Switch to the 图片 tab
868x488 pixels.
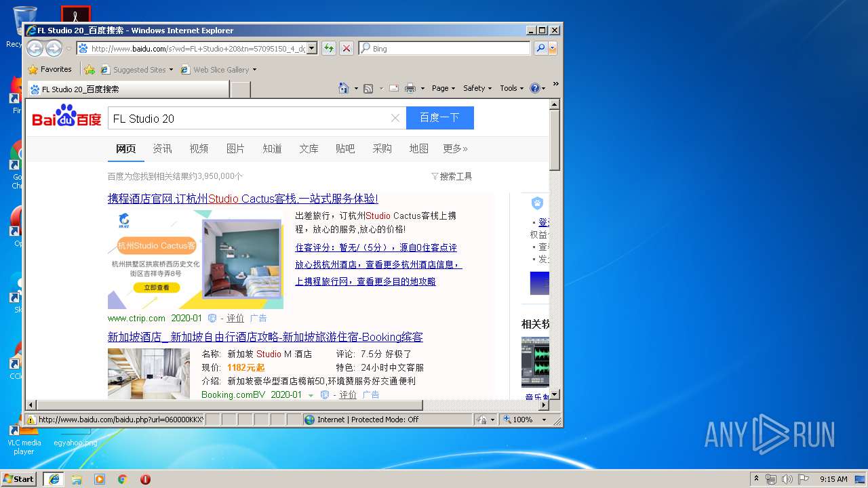tap(235, 148)
